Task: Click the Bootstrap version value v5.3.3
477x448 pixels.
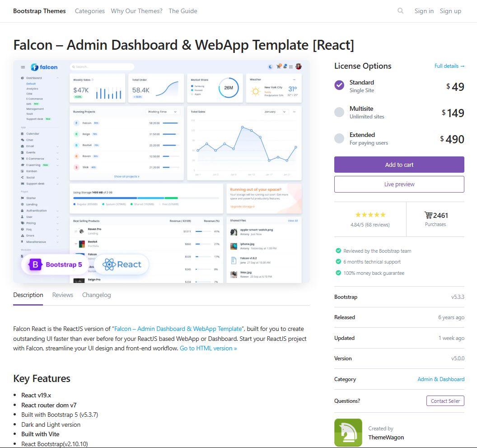Action: click(x=458, y=297)
